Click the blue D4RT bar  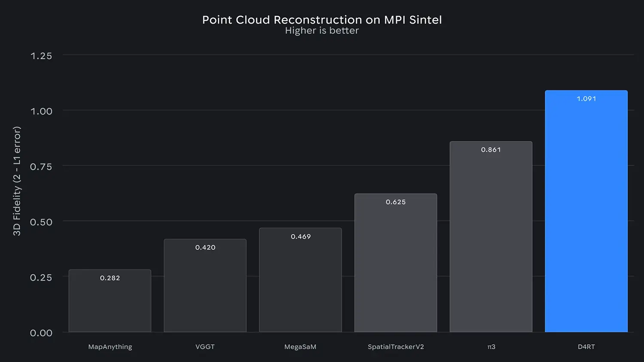coord(586,214)
